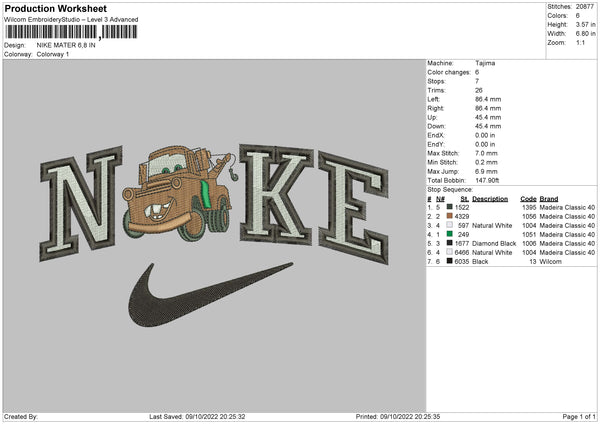The image size is (600, 424).
Task: Select the design name 'NIKE MATER 6,8 IN'
Action: pyautogui.click(x=66, y=45)
